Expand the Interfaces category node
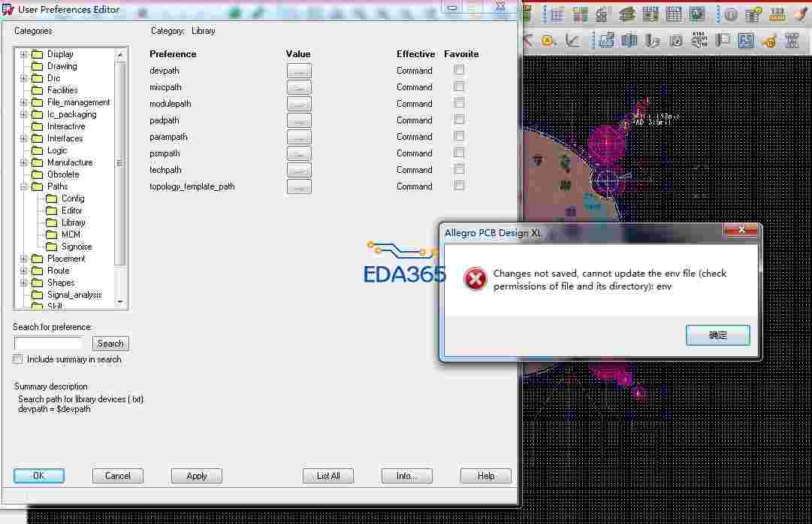 (x=23, y=138)
